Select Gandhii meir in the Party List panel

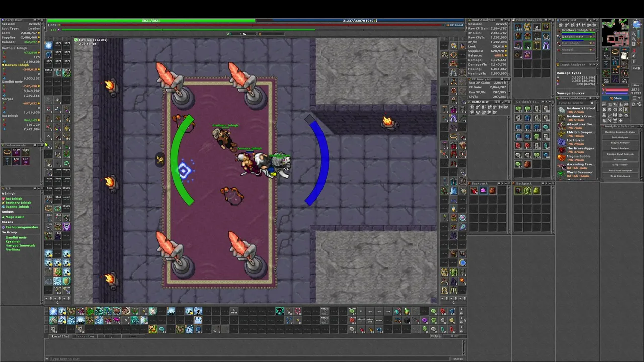point(573,37)
